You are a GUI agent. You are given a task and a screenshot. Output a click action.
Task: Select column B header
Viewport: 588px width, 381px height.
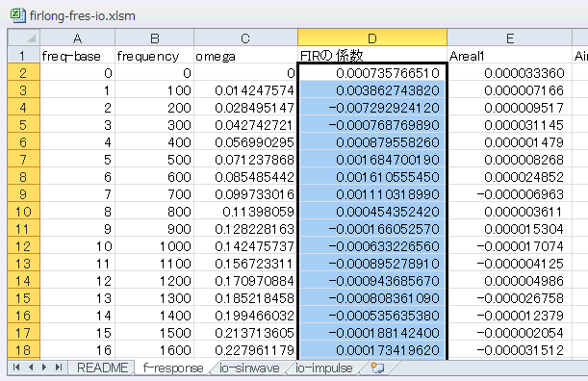pos(155,38)
